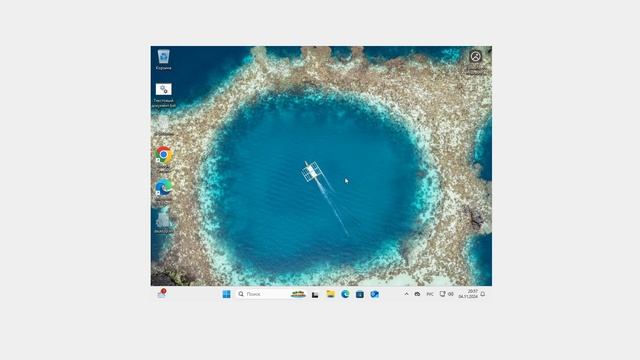
Task: Open the widgets weather button with red badge
Action: (x=162, y=294)
